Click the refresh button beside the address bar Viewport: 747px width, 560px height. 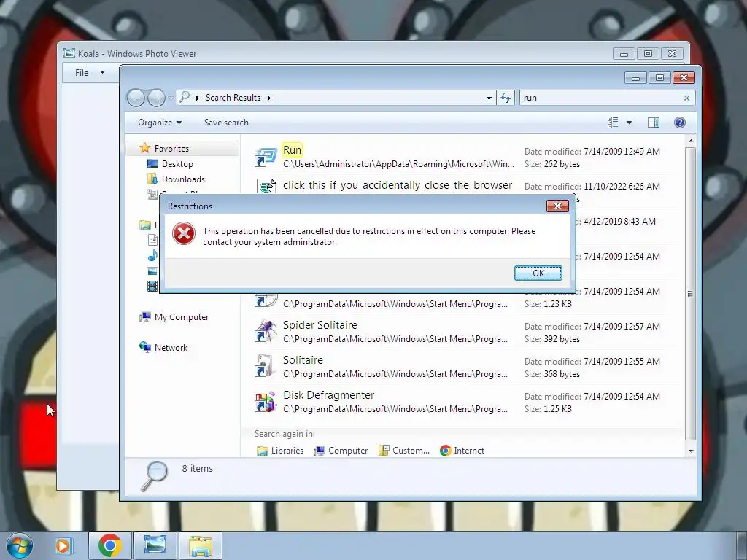[x=506, y=98]
